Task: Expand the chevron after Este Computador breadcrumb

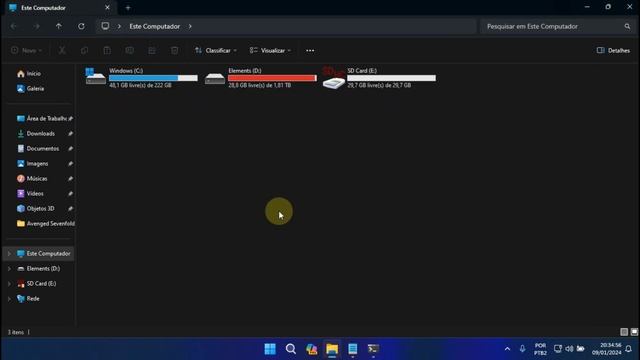Action: (190, 26)
